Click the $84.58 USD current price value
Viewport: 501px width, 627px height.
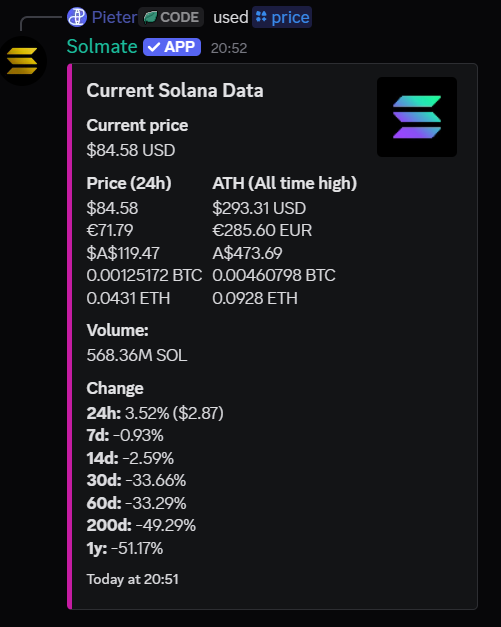tap(131, 150)
